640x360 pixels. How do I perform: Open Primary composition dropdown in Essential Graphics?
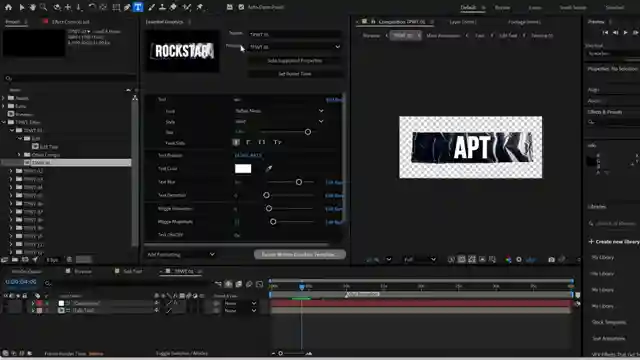point(295,47)
